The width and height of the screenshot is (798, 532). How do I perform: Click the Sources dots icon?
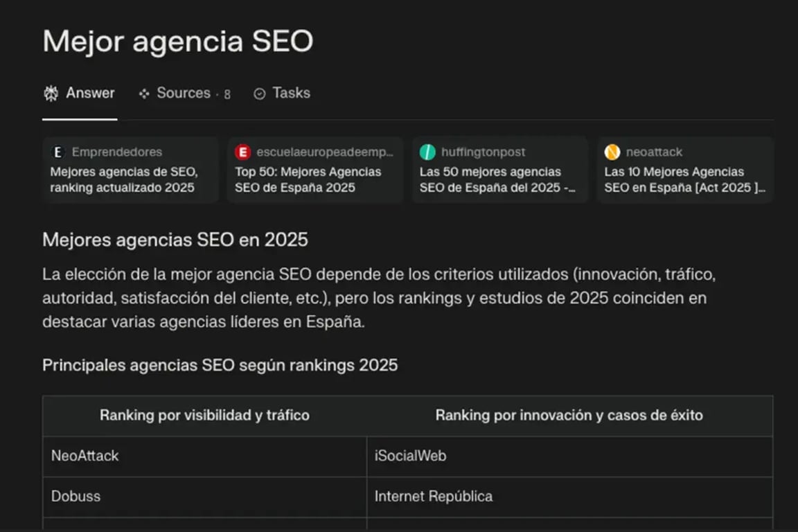144,94
